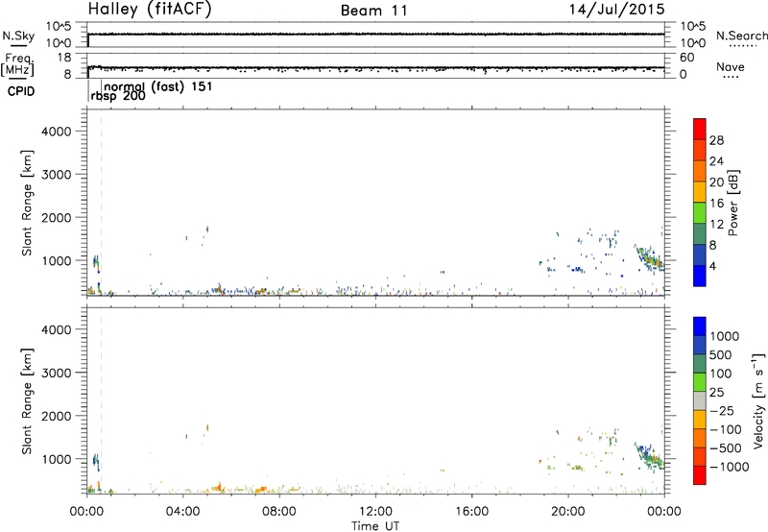Click the 'Slant Range [km]' label of power panel
Image resolution: width=768 pixels, height=532 pixels.
(x=27, y=203)
